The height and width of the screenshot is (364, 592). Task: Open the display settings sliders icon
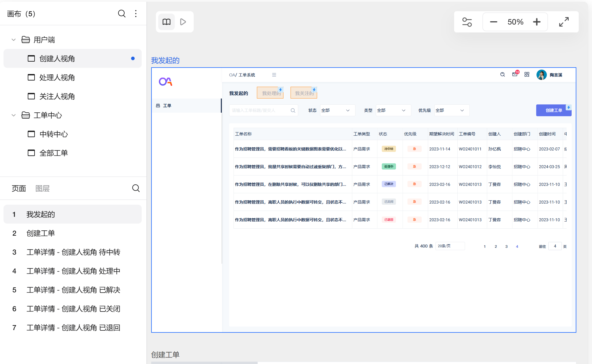[467, 22]
